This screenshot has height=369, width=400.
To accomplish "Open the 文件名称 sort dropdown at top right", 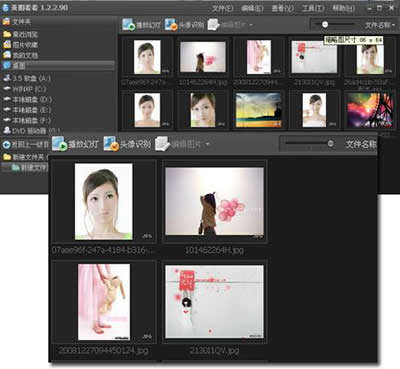I will (380, 25).
